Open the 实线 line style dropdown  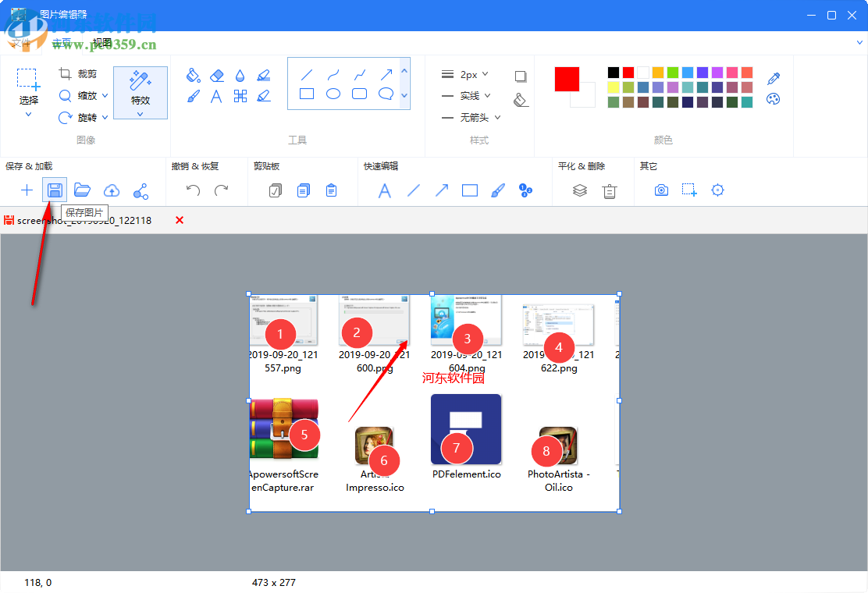click(468, 95)
